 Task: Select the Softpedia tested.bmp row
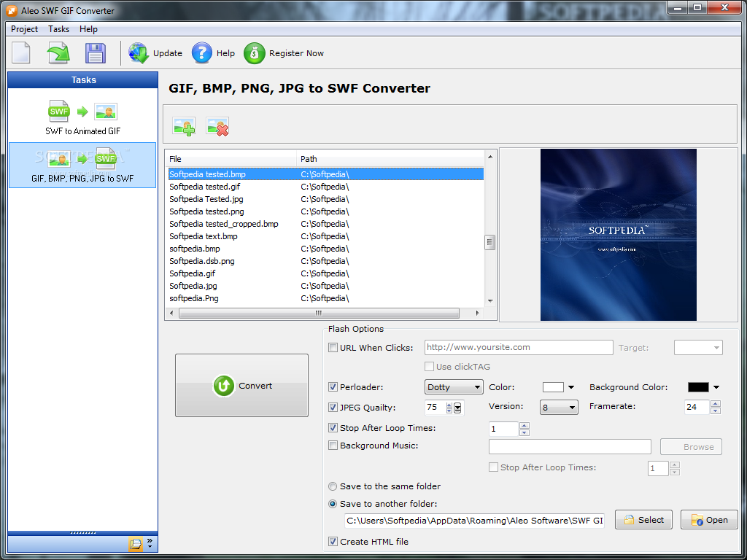326,174
